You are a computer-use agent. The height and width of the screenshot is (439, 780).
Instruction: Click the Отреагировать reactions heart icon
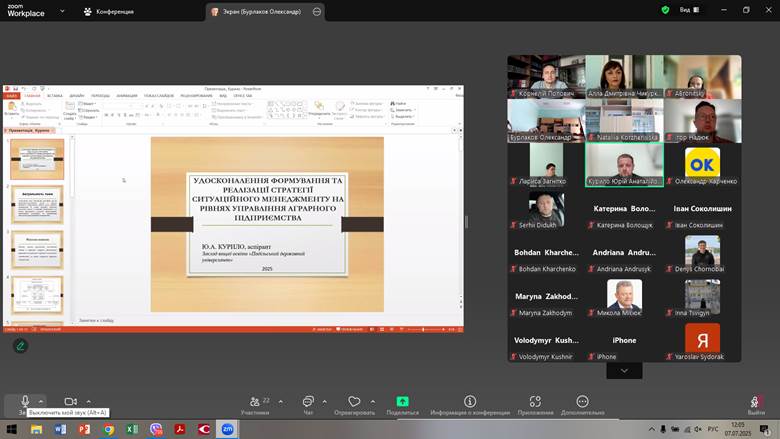coord(354,404)
